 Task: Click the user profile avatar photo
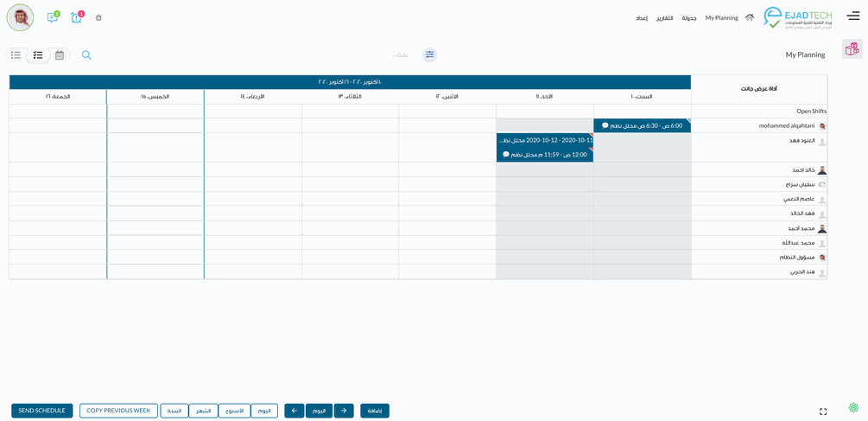click(x=20, y=17)
